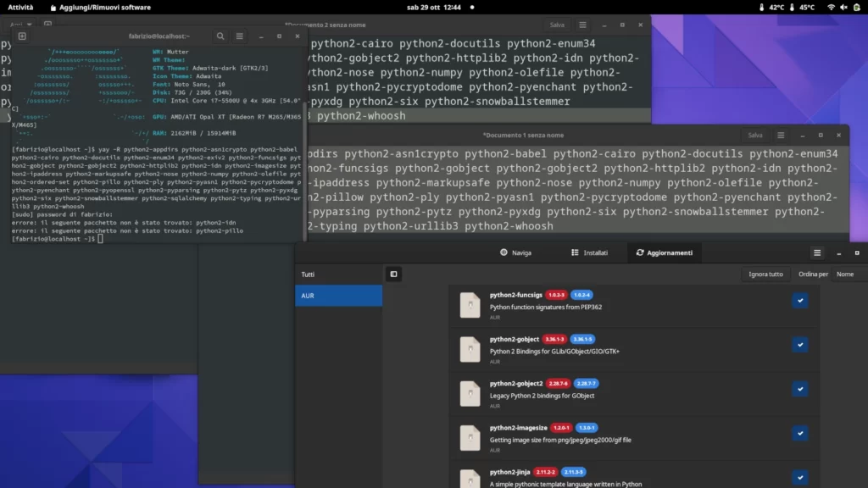Click the 3.36.1-5 new version badge
Image resolution: width=868 pixels, height=488 pixels.
[582, 339]
